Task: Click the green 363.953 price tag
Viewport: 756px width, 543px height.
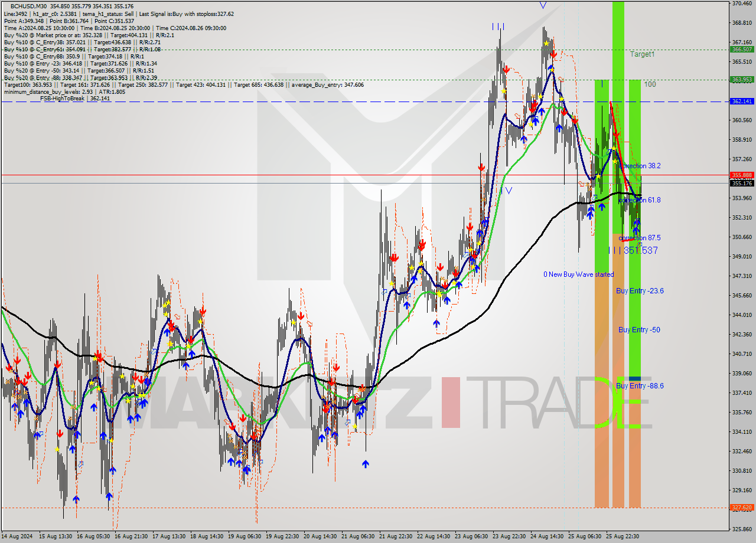Action: 742,79
